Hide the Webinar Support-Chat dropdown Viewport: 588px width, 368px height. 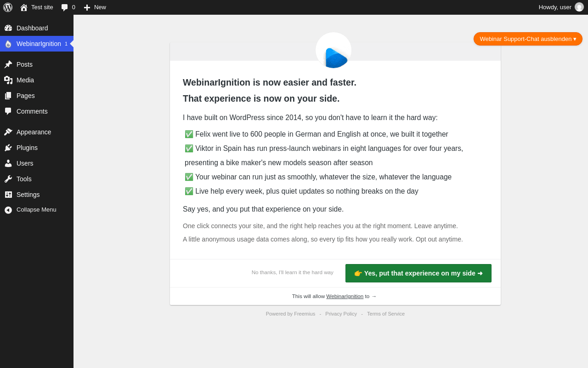pos(528,39)
